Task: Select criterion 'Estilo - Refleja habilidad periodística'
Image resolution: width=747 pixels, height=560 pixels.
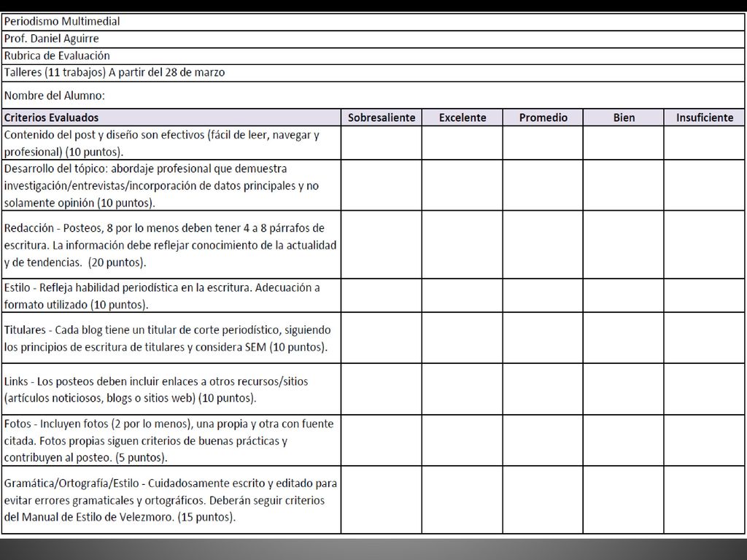Action: point(171,296)
